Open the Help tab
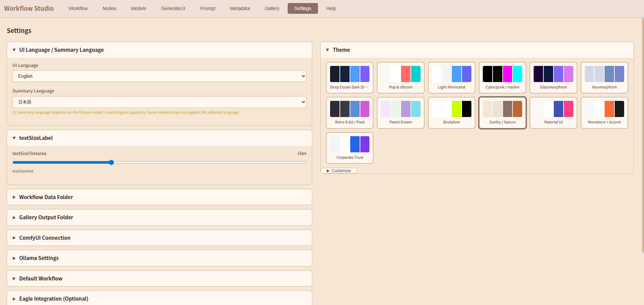This screenshot has height=305, width=644. pos(331,8)
